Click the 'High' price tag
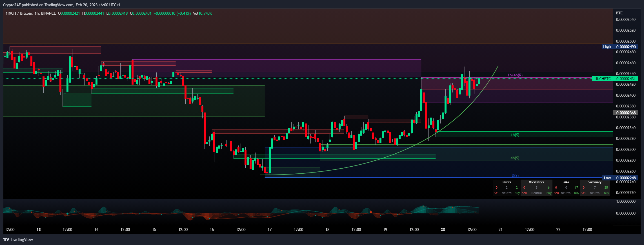 607,47
